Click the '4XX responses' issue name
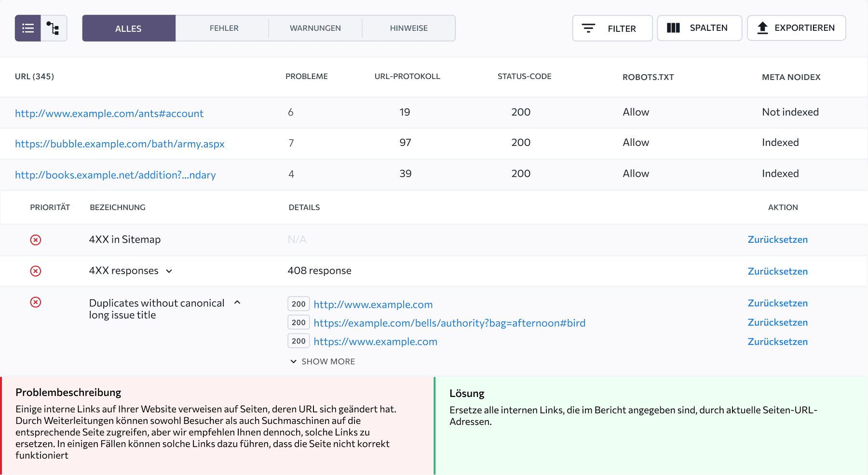868x475 pixels. [123, 271]
